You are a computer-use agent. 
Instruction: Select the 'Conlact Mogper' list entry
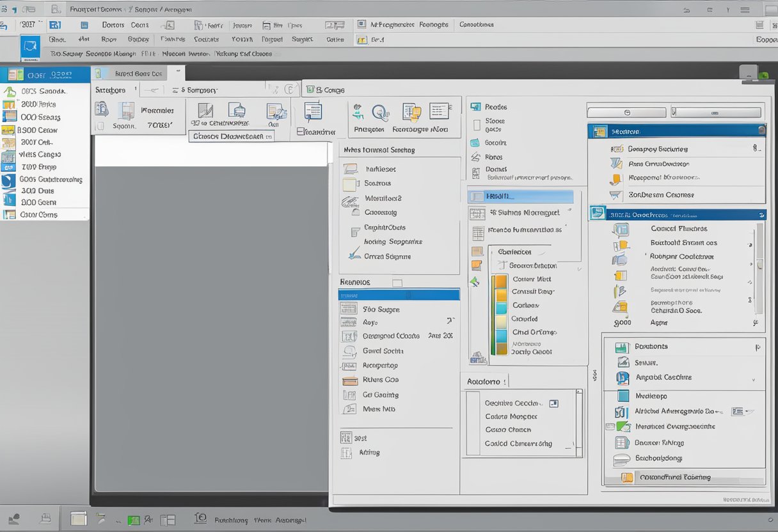[x=511, y=416]
